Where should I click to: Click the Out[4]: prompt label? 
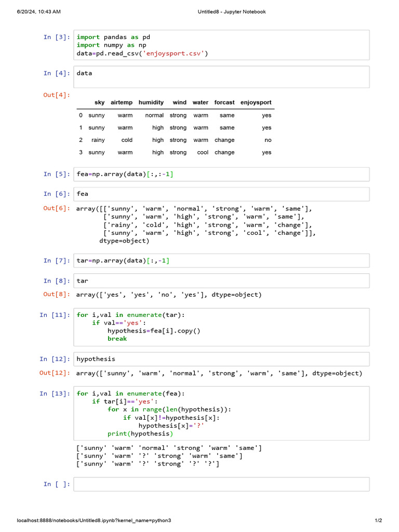[57, 95]
